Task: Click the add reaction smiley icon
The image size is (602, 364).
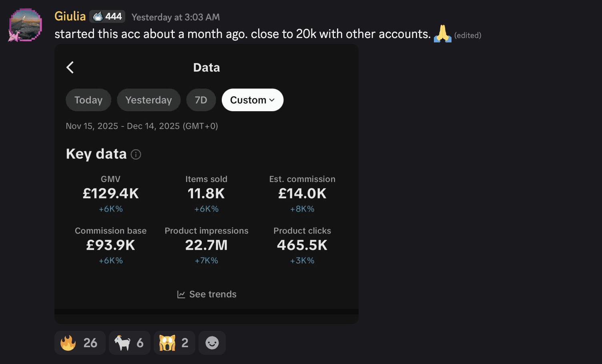Action: click(212, 343)
